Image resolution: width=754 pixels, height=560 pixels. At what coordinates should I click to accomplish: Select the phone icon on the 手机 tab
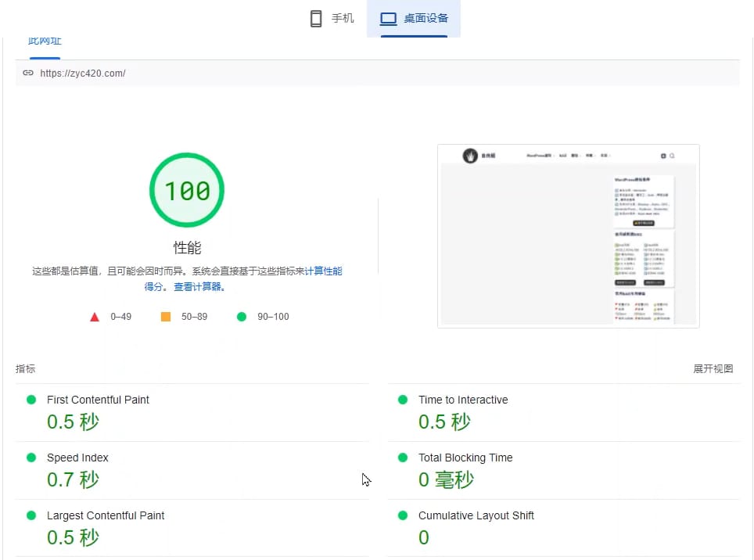click(315, 17)
